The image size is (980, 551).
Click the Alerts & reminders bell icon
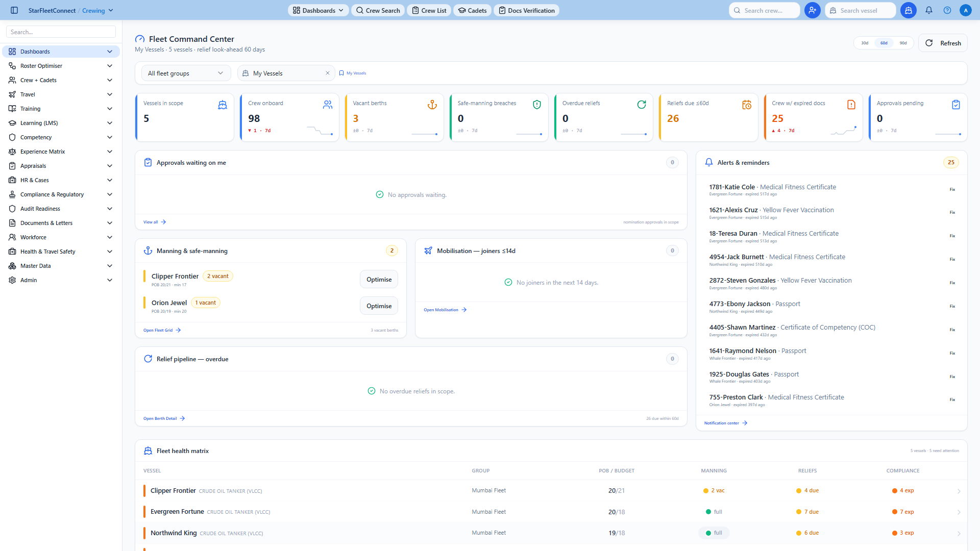709,162
